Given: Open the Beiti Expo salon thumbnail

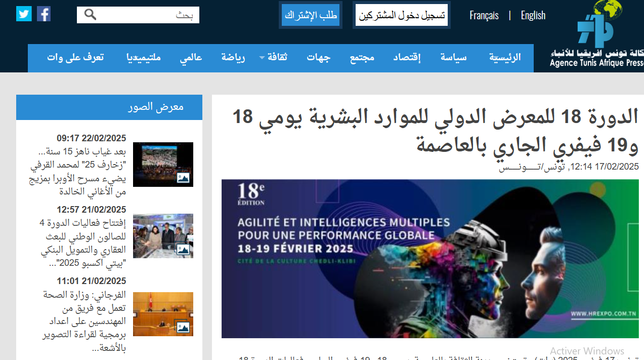Looking at the screenshot, I should (x=163, y=236).
